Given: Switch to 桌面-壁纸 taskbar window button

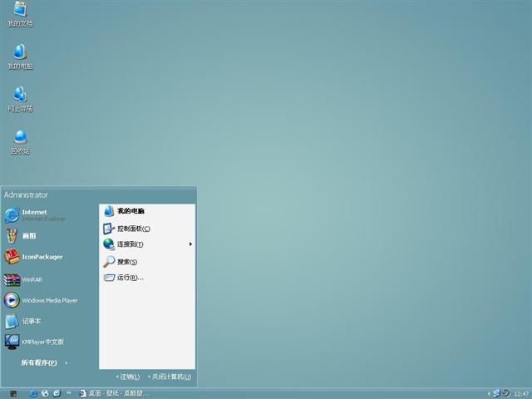Looking at the screenshot, I should coord(114,393).
